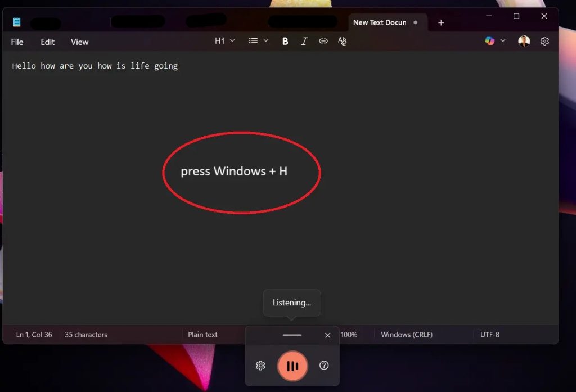Open Notepad app settings

point(544,40)
